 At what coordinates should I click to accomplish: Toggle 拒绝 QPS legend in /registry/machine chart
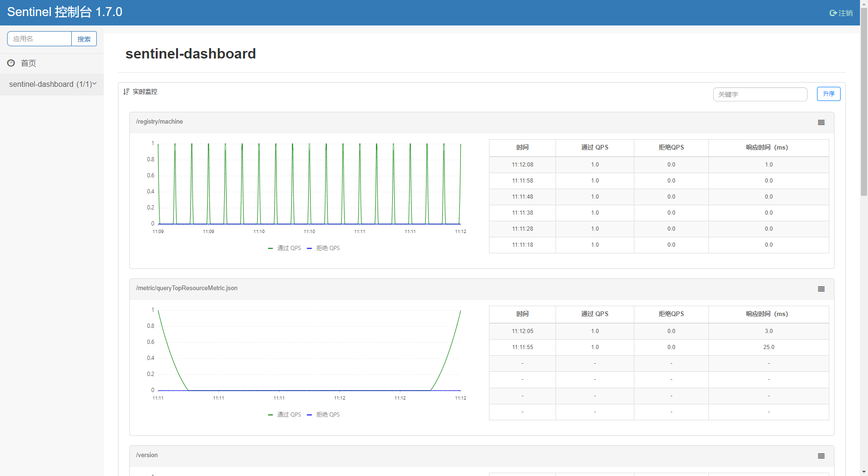(323, 248)
